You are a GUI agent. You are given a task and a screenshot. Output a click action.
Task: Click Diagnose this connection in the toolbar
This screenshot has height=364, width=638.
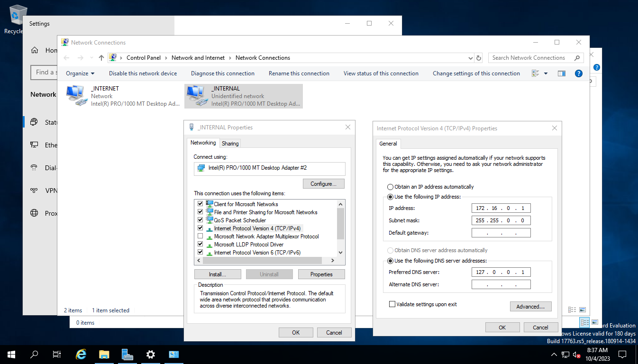point(223,73)
